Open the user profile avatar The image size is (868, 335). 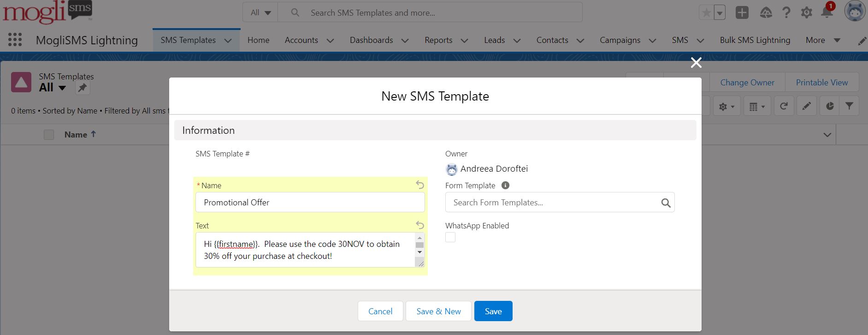coord(855,12)
